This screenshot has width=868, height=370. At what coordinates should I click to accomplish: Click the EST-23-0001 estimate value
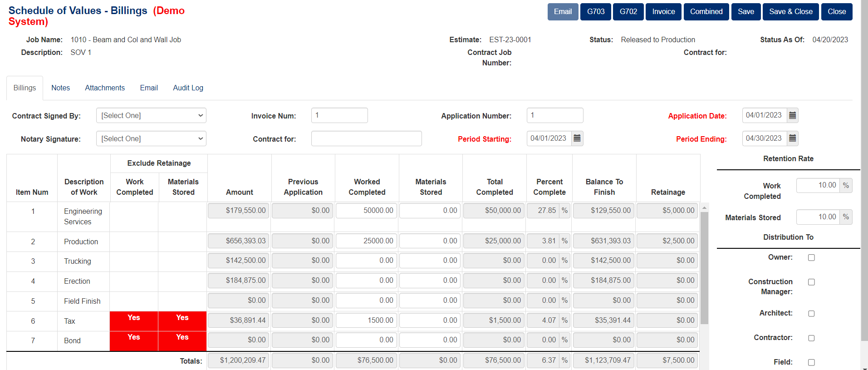[x=510, y=40]
